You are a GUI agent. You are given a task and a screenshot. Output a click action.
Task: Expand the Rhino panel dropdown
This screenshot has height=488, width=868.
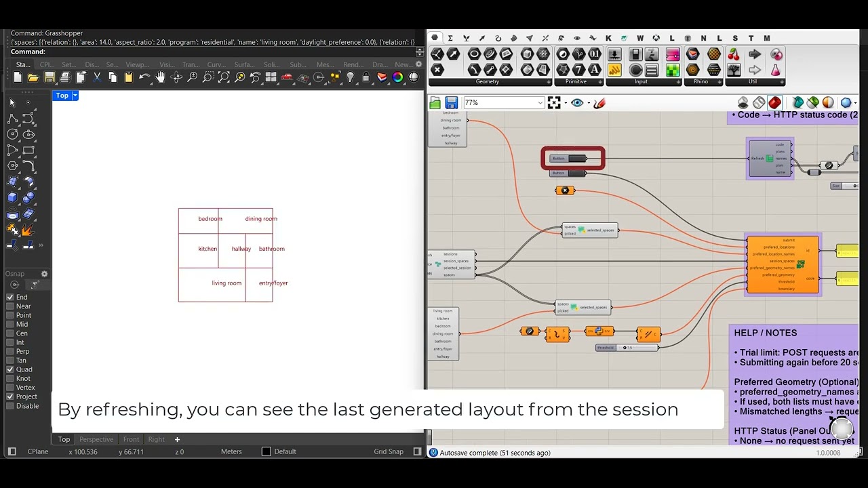tap(719, 82)
